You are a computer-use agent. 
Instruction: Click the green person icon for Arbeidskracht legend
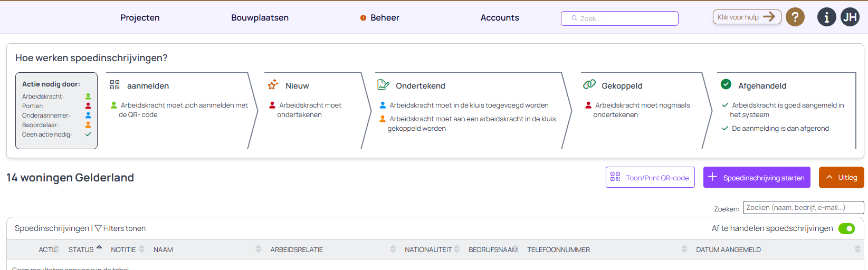coord(88,97)
